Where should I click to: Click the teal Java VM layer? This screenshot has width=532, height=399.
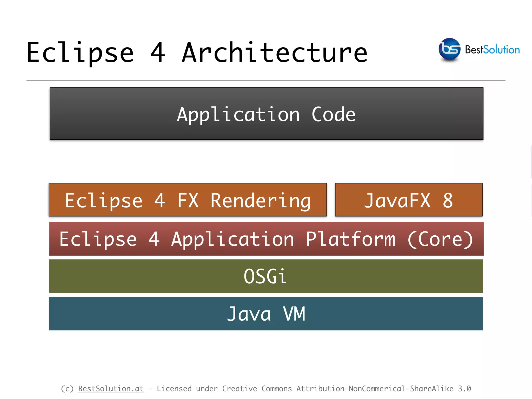click(265, 314)
